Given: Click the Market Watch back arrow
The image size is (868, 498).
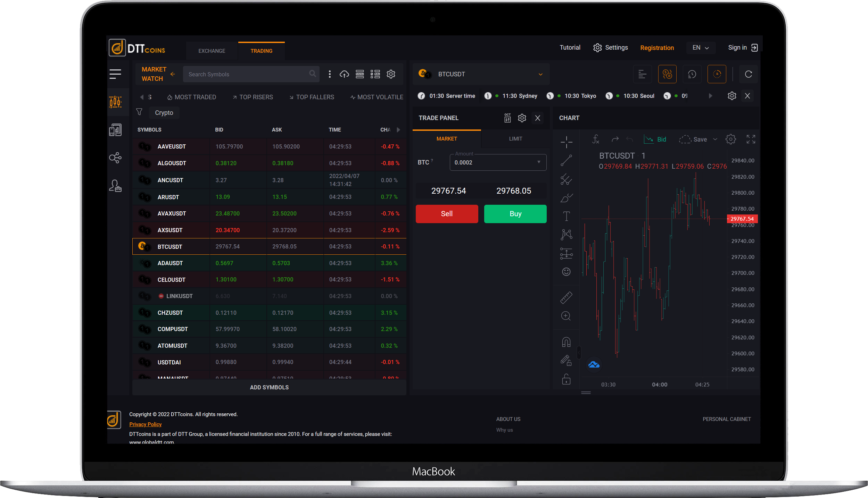Looking at the screenshot, I should 173,74.
